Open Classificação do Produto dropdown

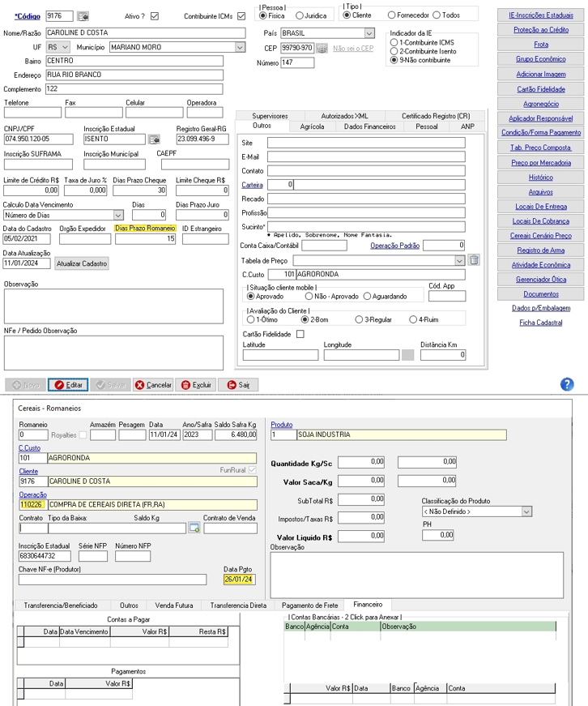[x=526, y=512]
